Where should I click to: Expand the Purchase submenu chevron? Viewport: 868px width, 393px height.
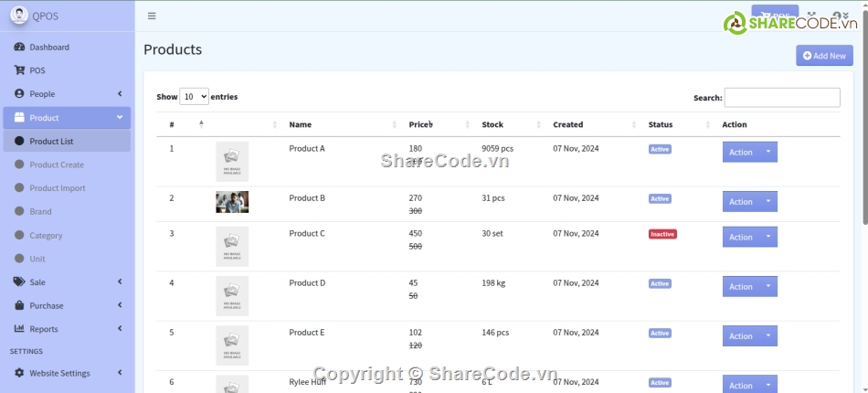coord(120,305)
